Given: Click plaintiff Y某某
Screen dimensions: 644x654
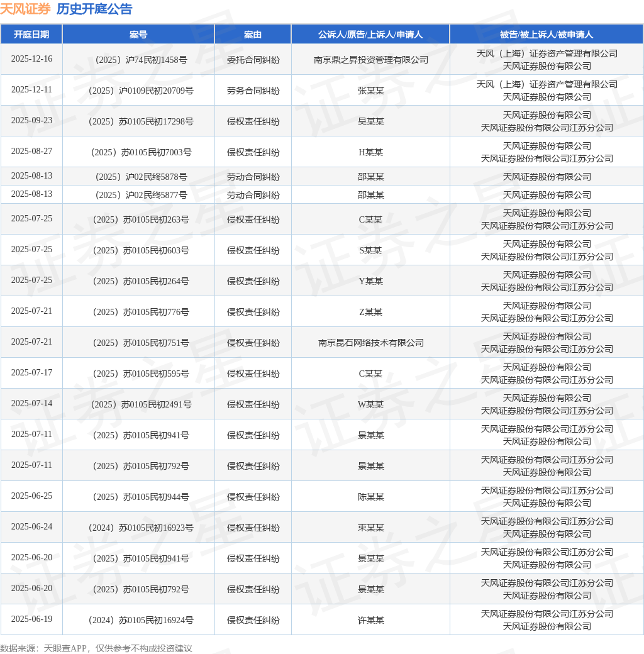Looking at the screenshot, I should (x=371, y=281).
